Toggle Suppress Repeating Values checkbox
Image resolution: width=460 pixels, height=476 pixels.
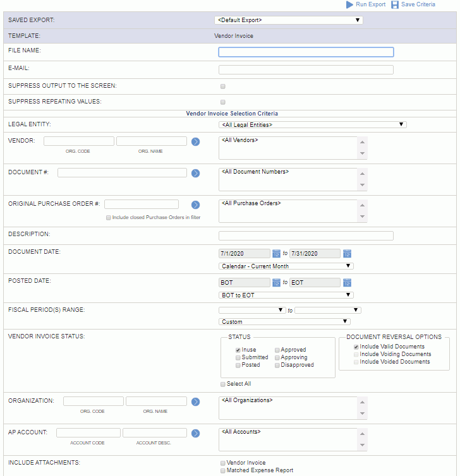click(222, 102)
